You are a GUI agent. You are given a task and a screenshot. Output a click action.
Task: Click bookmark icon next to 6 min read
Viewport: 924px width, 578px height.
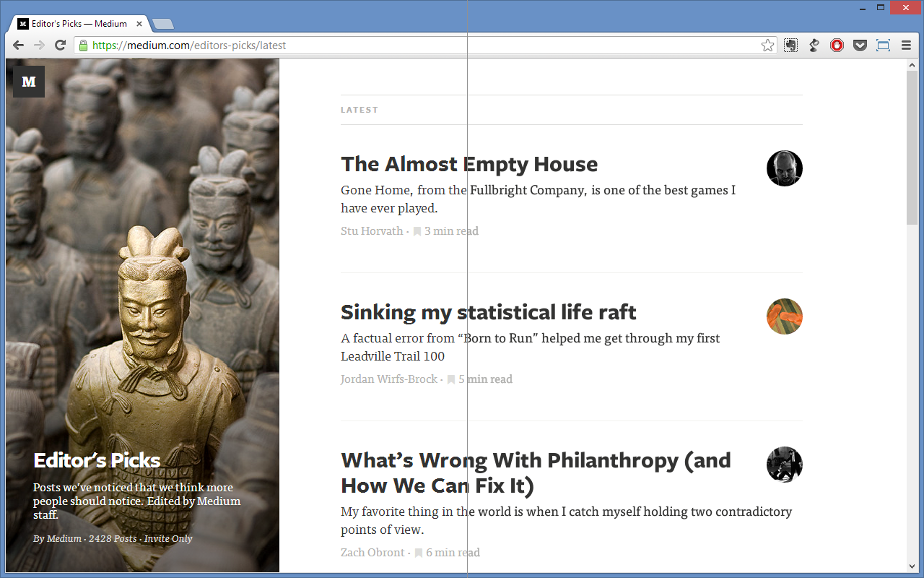point(419,553)
